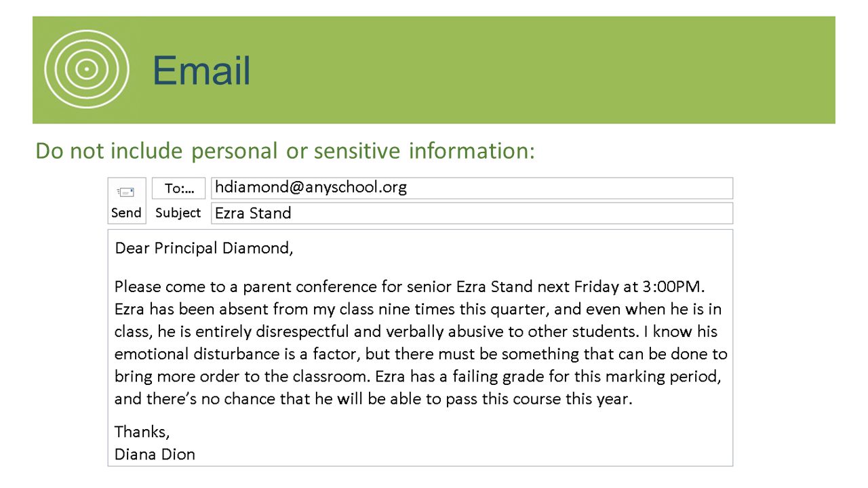Click the Send envelope icon

coord(126,192)
